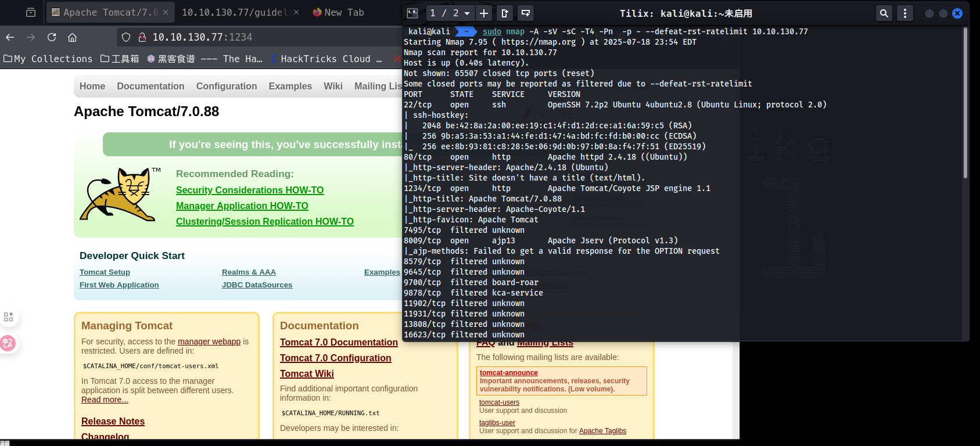Open the 黑客食谱 The Ha… bookmark
The image size is (980, 446).
(204, 59)
